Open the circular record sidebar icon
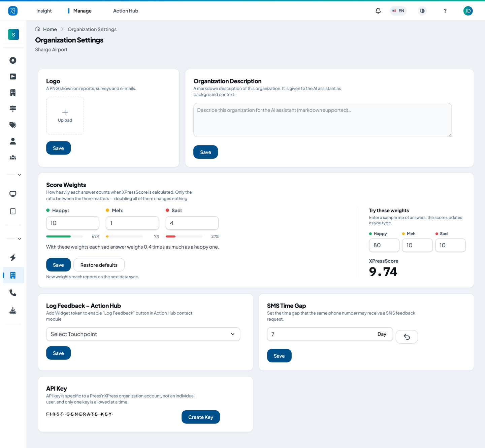 [x=13, y=60]
